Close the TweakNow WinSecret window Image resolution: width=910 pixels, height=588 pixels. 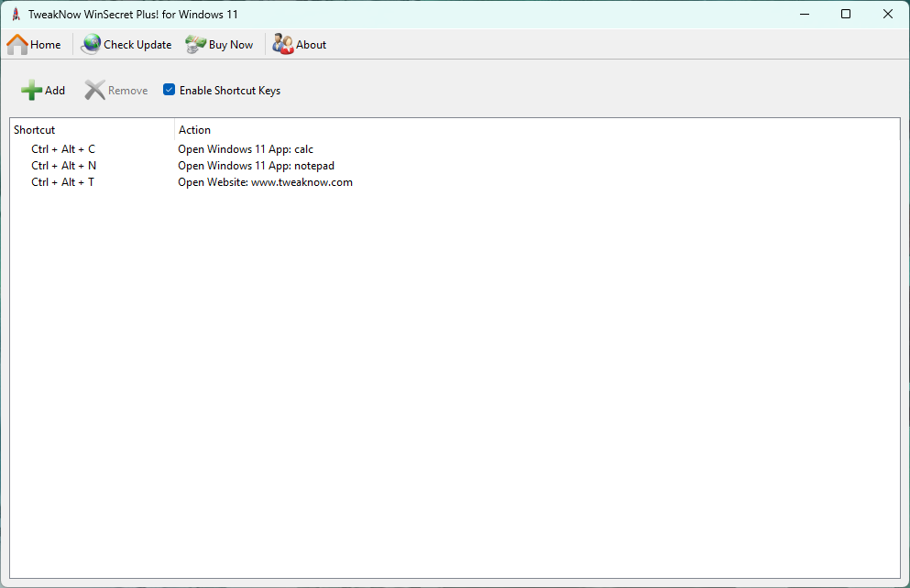(887, 14)
